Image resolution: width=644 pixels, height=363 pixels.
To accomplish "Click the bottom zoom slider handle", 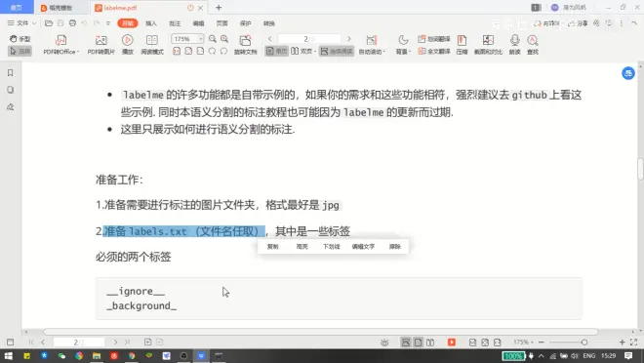I will (x=584, y=343).
